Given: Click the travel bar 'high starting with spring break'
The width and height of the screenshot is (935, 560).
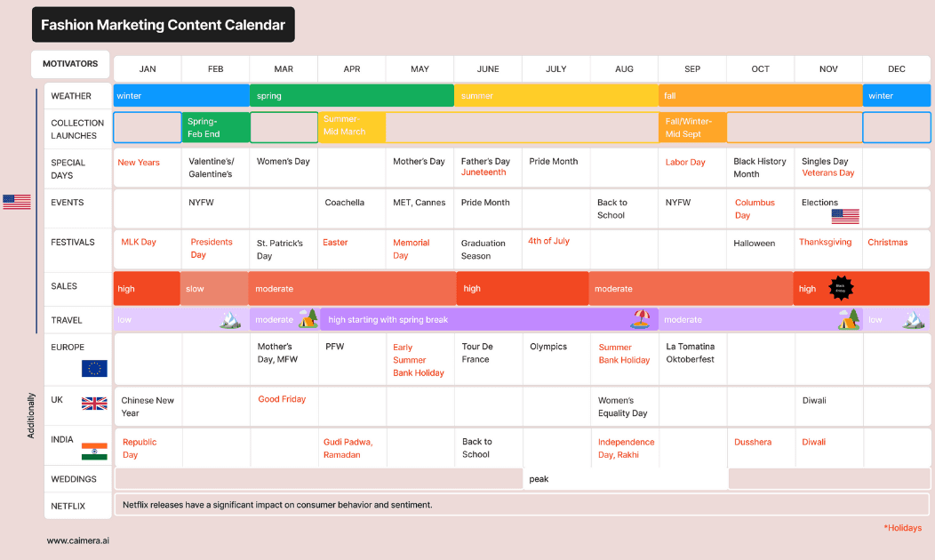Looking at the screenshot, I should pos(489,320).
